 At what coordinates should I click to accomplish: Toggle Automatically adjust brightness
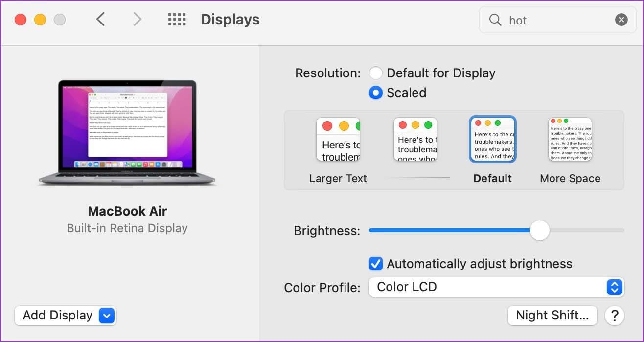[x=375, y=264]
